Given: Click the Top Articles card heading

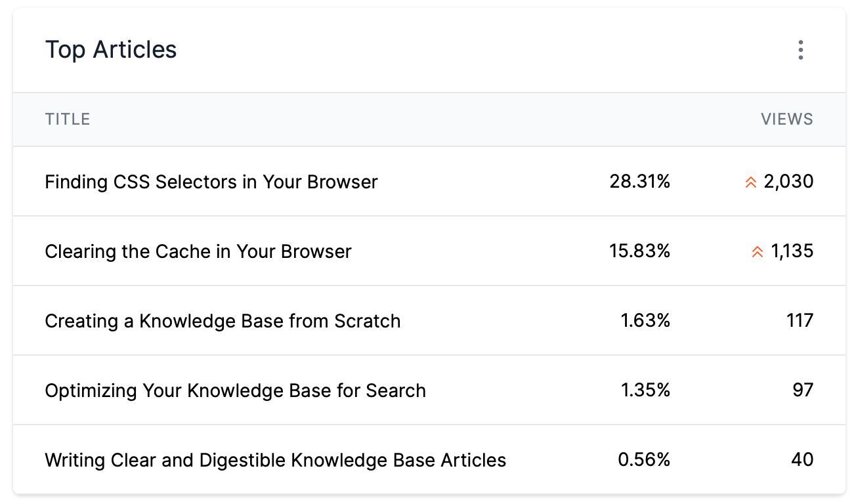Looking at the screenshot, I should coord(111,50).
